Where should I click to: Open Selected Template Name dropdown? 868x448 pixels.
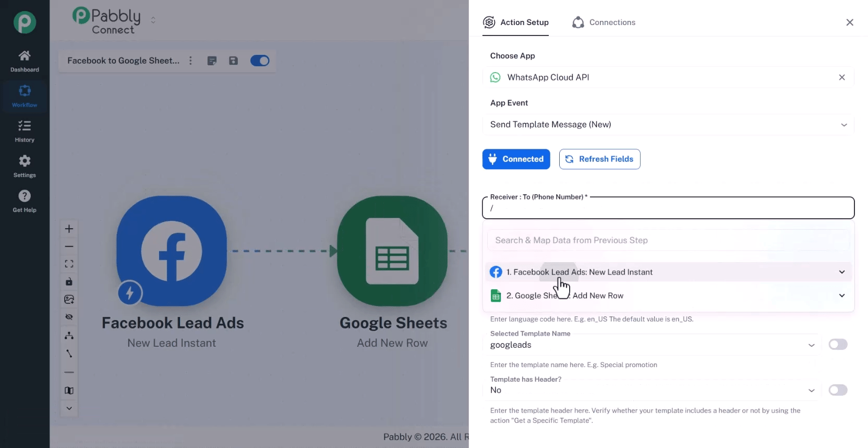[x=652, y=345]
